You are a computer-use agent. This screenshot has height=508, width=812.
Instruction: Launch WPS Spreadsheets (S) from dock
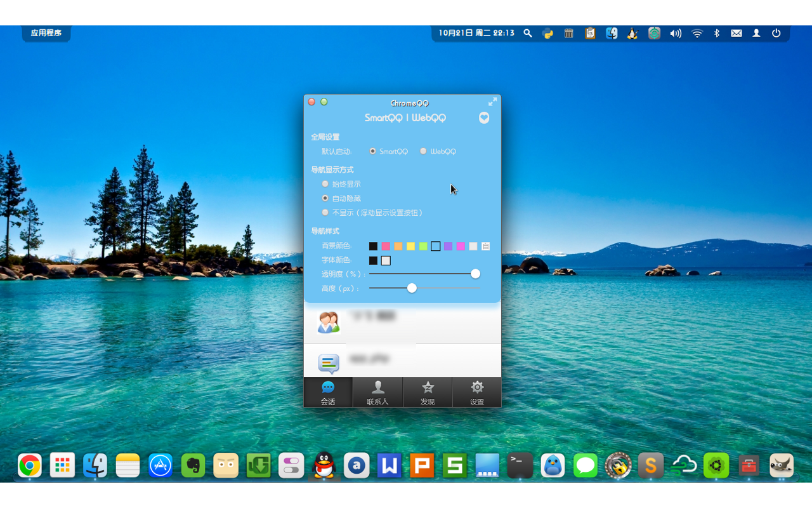[x=455, y=465]
